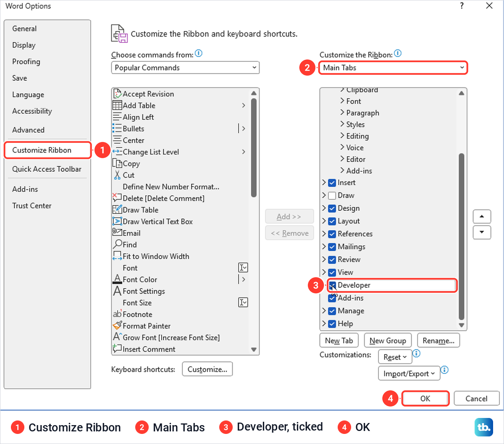The width and height of the screenshot is (504, 444).
Task: Toggle the Mailings tab checkbox
Action: (x=332, y=247)
